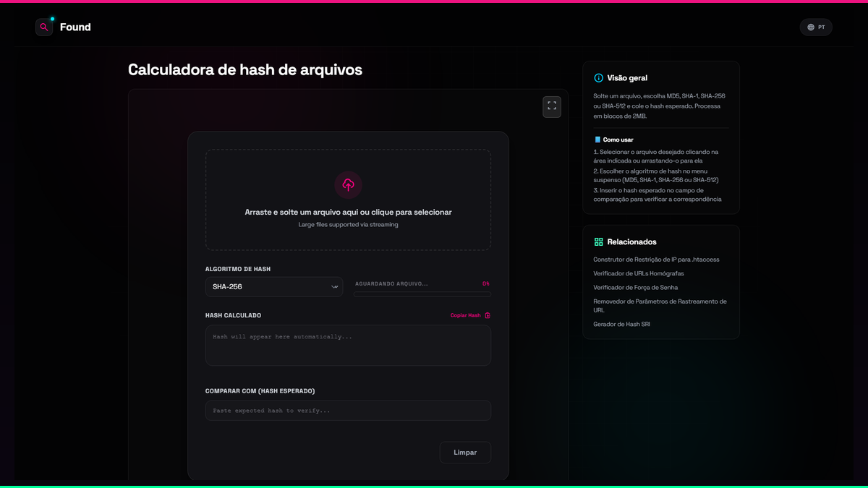Click the progress bar under Aguardando arquivo
This screenshot has width=868, height=488.
(x=422, y=294)
